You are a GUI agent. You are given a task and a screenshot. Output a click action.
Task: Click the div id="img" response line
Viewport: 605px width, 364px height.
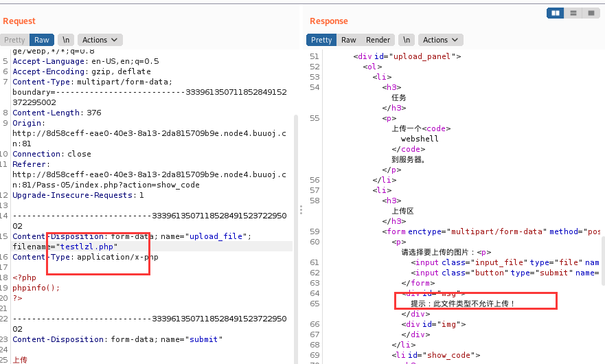433,324
